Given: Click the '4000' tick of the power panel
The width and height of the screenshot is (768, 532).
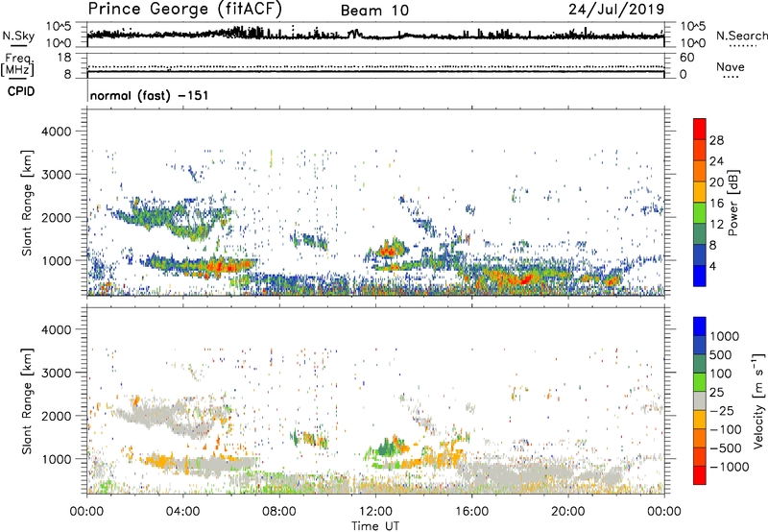Looking at the screenshot, I should click(56, 132).
